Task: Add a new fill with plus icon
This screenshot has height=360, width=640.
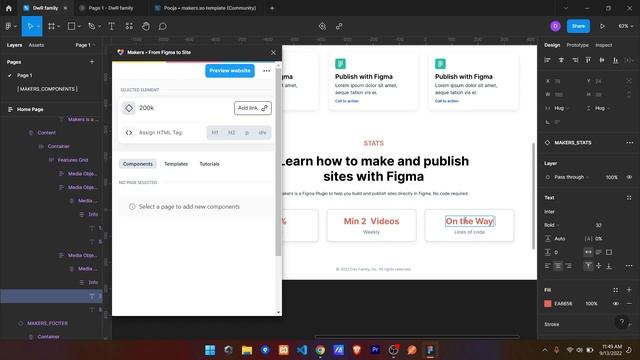Action: 629,290
